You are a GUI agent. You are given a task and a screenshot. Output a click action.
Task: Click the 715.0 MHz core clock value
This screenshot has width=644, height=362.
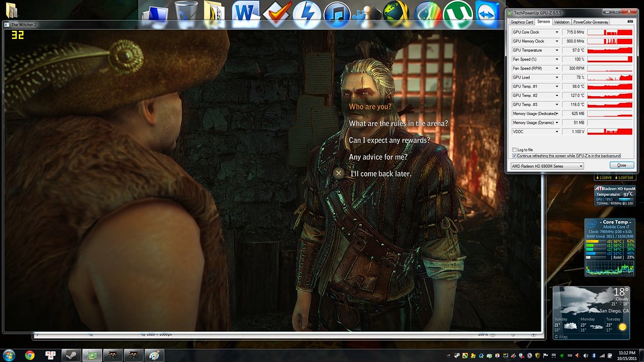[574, 32]
